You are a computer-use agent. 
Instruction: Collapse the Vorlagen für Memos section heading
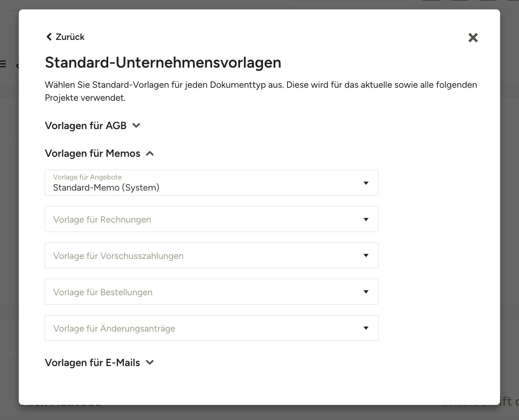92,153
